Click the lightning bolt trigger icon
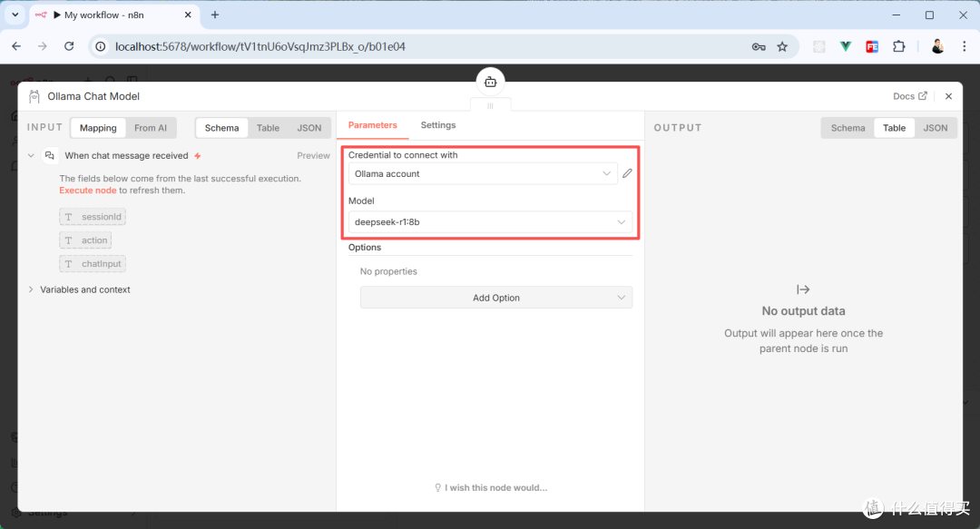 click(x=198, y=156)
